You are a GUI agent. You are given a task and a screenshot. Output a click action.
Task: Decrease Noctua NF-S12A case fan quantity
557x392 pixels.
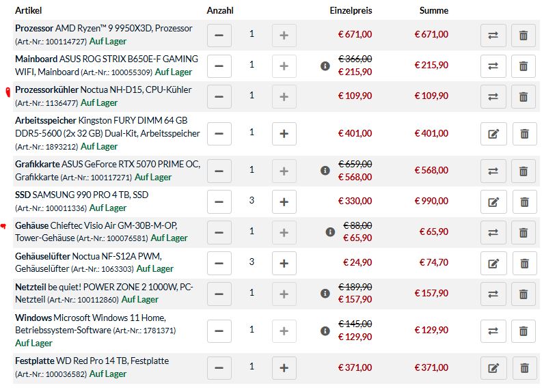[219, 264]
